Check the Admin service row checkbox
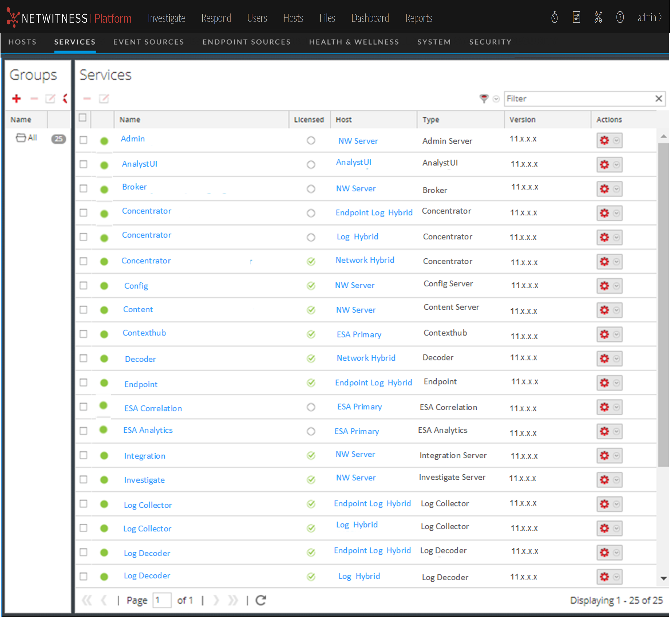This screenshot has height=617, width=672. 83,140
